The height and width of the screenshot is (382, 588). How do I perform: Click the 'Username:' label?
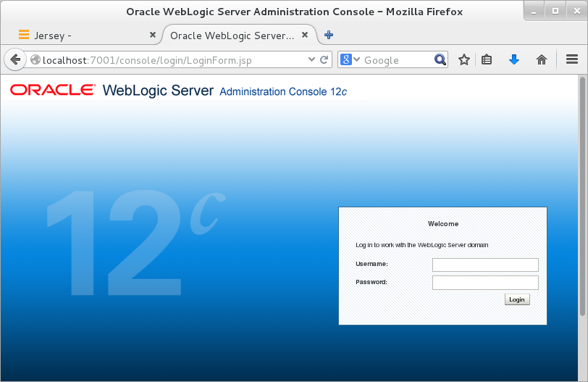point(371,264)
